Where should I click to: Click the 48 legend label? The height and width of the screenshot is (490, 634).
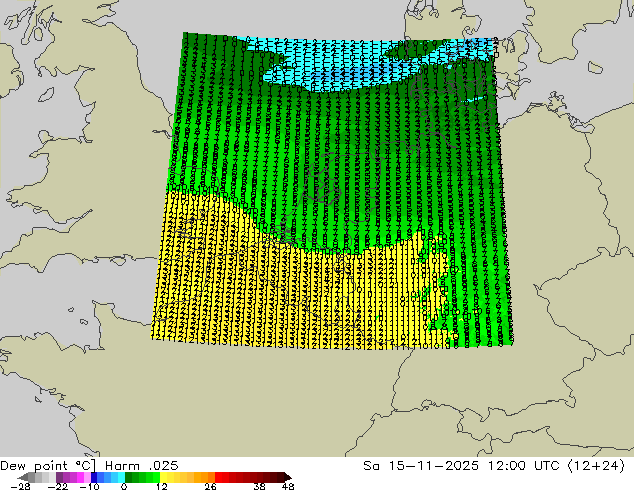click(288, 486)
